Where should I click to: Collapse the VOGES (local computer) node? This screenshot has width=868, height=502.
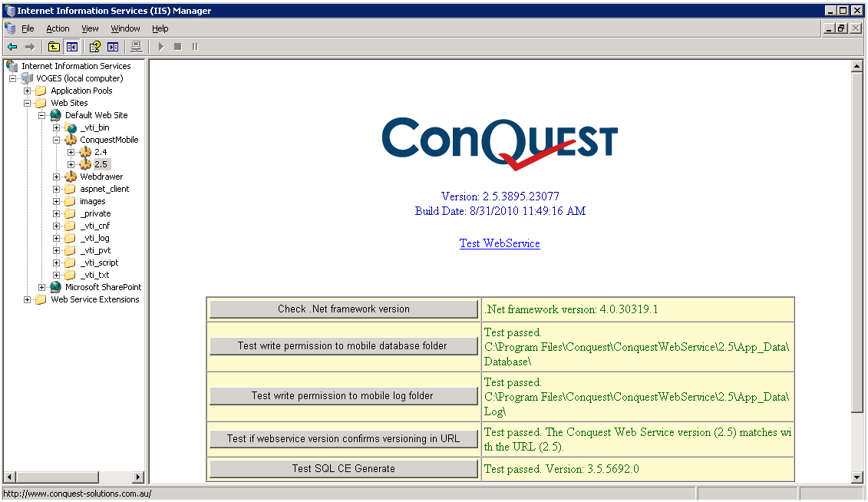[13, 78]
